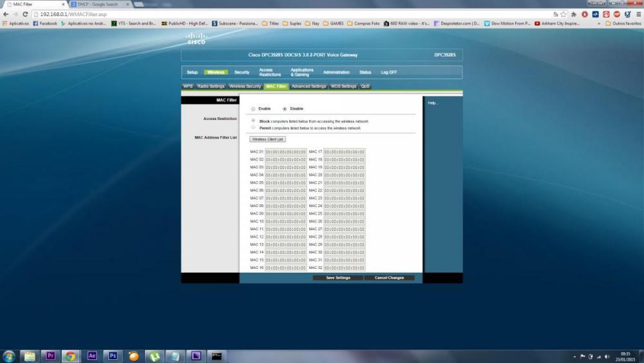The image size is (644, 363).
Task: Select the Enable radio button
Action: (253, 109)
